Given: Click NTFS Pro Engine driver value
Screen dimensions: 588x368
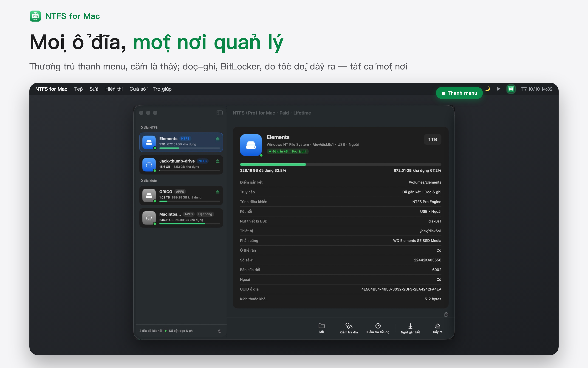Looking at the screenshot, I should 427,202.
